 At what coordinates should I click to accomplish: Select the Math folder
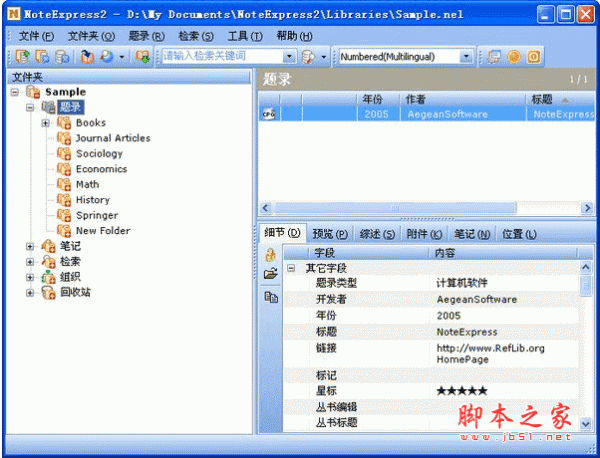(x=87, y=184)
